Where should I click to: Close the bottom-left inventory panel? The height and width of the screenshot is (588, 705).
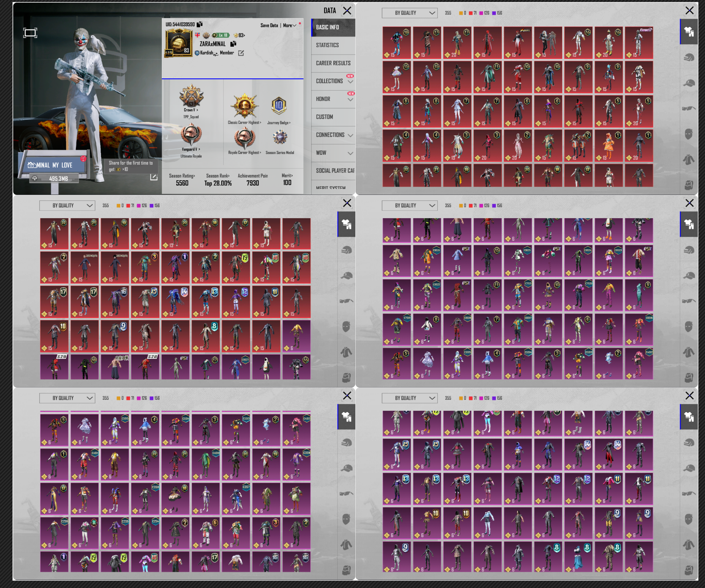point(347,396)
